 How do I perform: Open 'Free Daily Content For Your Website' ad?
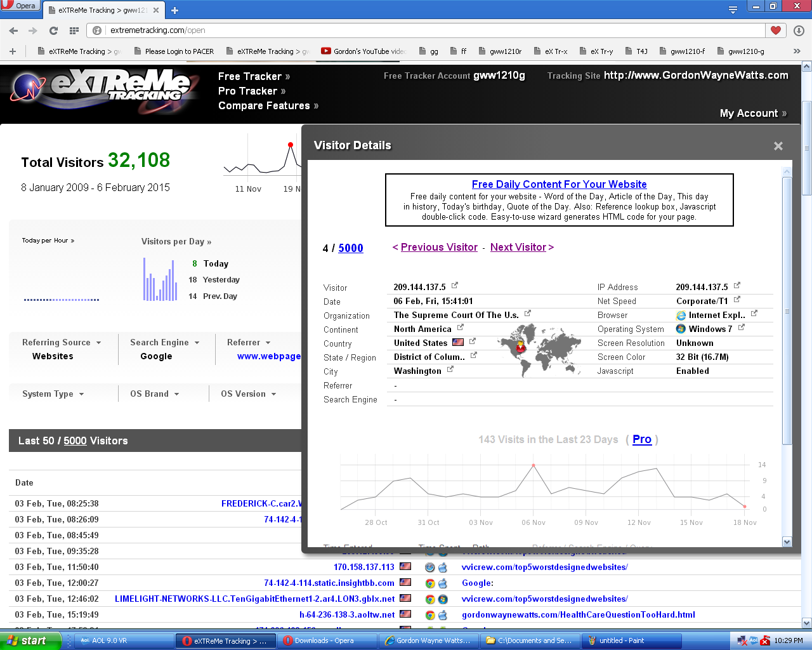[559, 184]
